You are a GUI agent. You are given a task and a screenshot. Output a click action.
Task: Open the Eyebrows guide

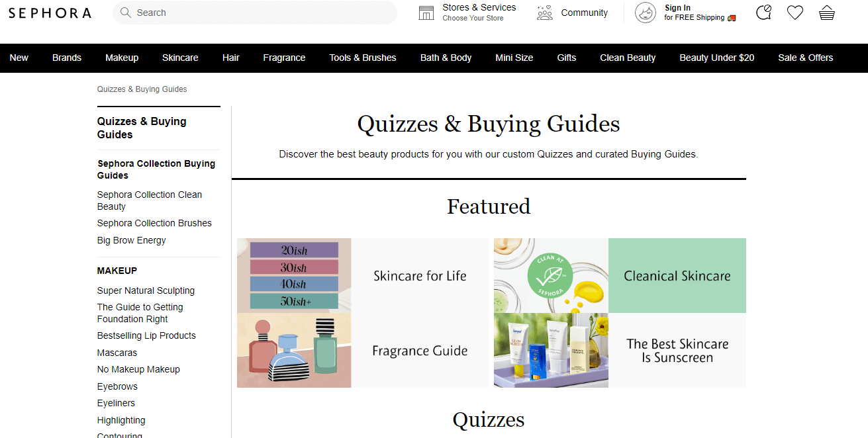tap(117, 386)
